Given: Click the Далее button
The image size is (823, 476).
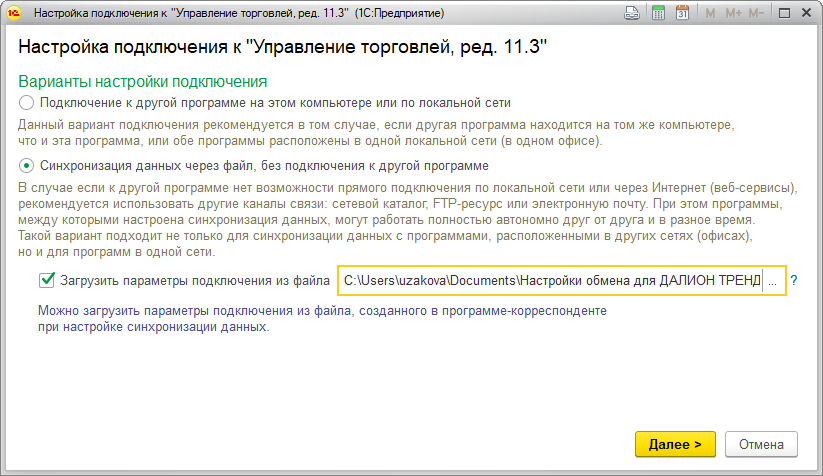Looking at the screenshot, I should pos(675,445).
